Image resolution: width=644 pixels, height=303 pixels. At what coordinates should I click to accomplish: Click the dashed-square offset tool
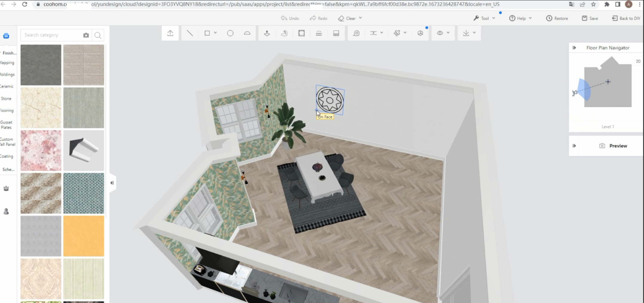pyautogui.click(x=302, y=33)
